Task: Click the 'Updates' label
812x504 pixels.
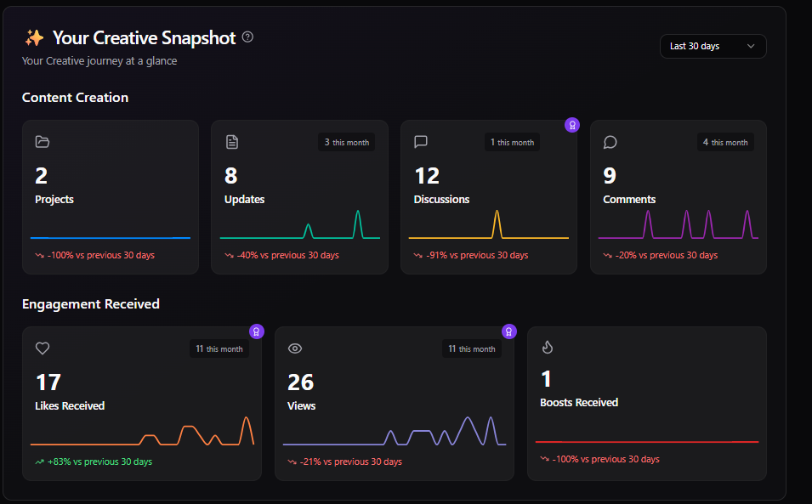Action: [x=244, y=200]
